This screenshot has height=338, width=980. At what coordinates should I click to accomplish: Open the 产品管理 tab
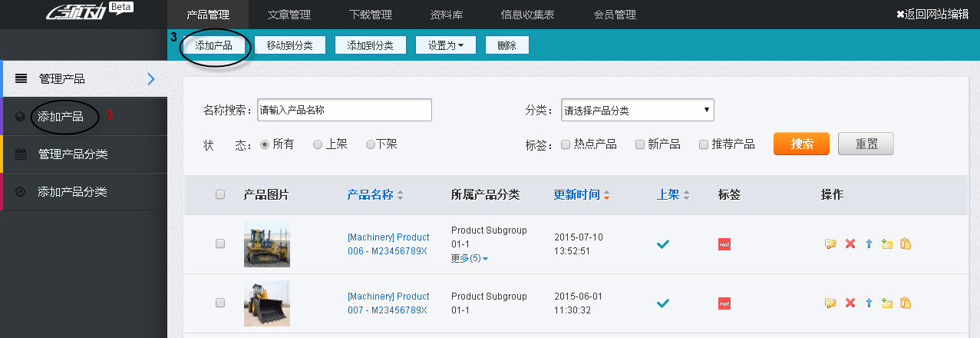[208, 15]
